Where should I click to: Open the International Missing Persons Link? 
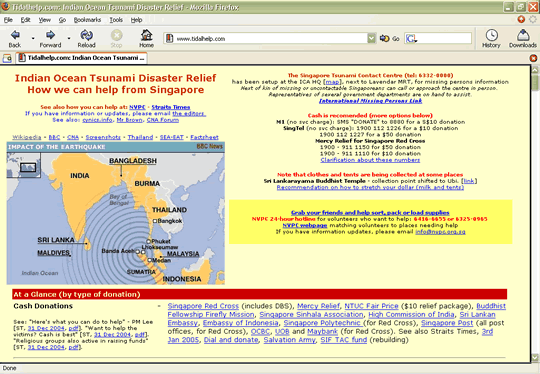tap(370, 101)
